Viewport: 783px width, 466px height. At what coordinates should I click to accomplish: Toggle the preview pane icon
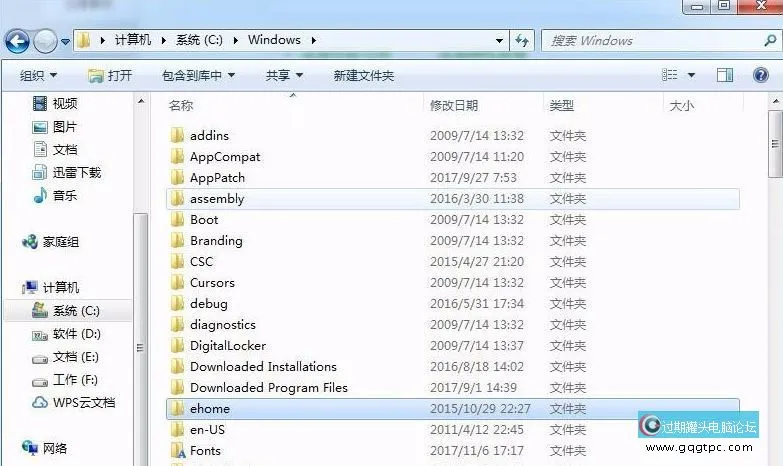[x=725, y=75]
